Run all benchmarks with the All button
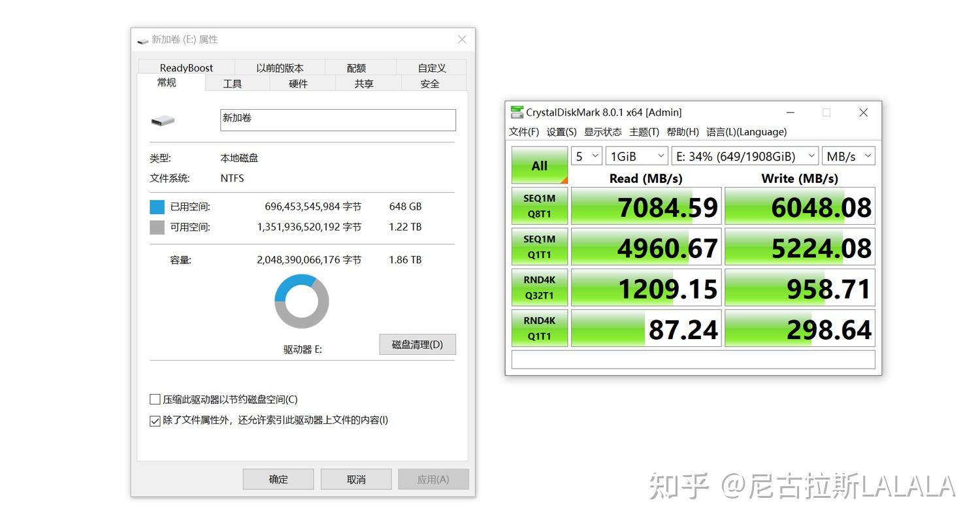This screenshot has width=980, height=526. pyautogui.click(x=539, y=165)
